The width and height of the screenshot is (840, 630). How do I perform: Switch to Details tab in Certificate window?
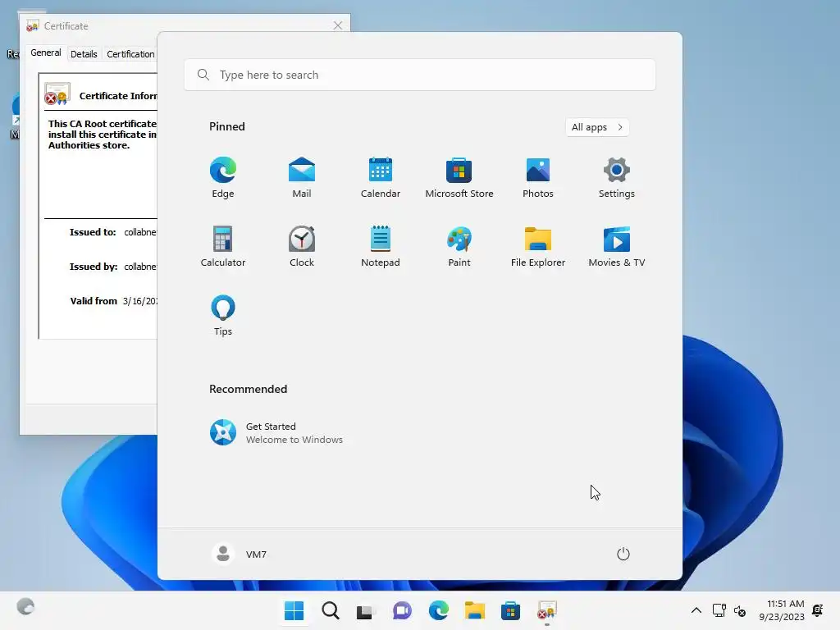click(84, 54)
